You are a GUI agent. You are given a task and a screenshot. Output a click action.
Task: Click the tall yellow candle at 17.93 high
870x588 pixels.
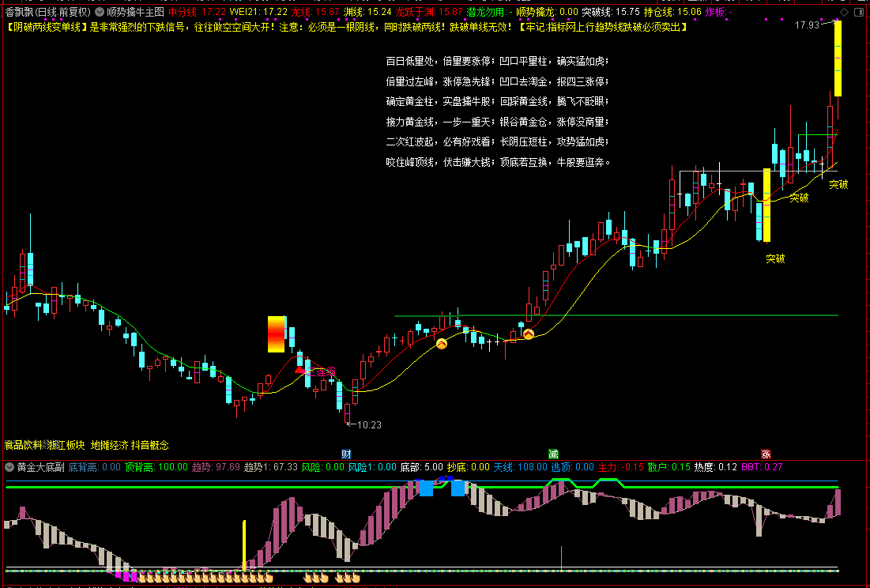point(838,58)
